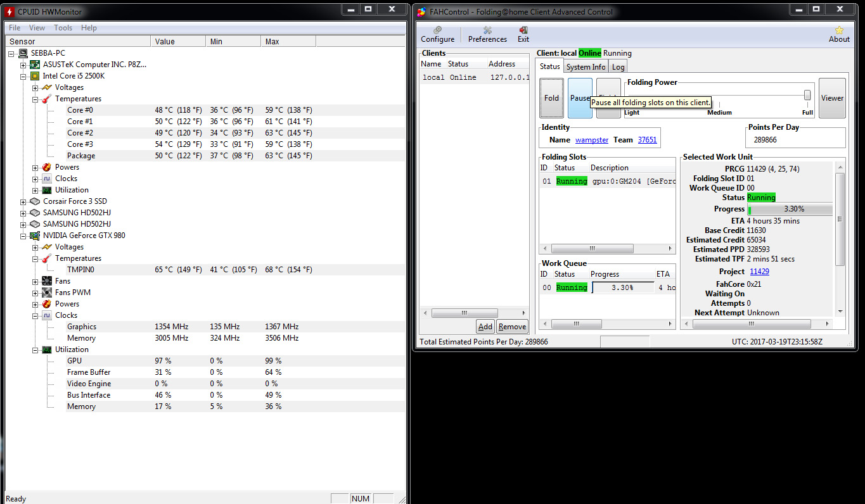
Task: Open Preferences tools icon in FAHControl
Action: 487,30
